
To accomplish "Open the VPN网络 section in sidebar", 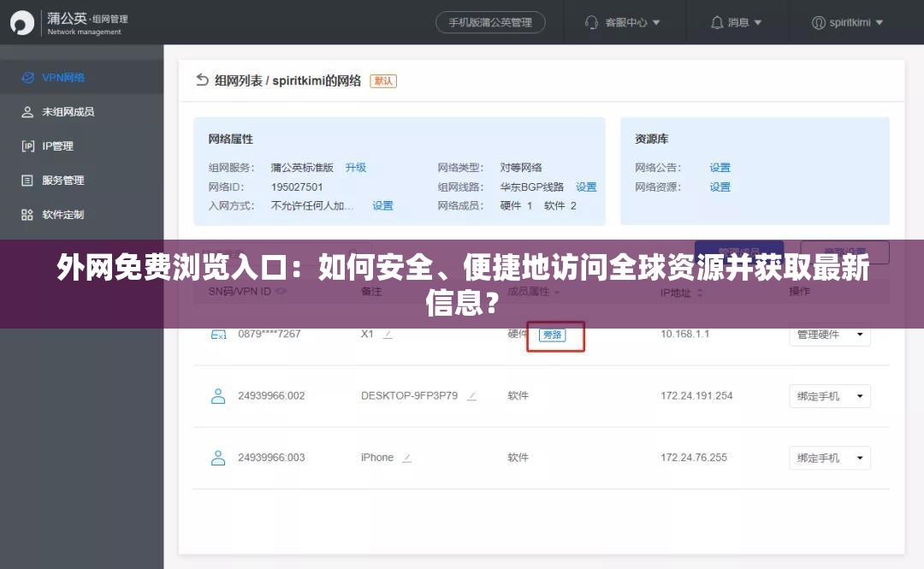I will click(x=55, y=77).
